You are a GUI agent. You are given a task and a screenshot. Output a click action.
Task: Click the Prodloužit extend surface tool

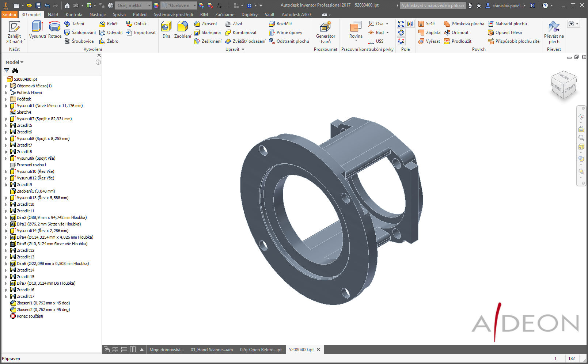(458, 41)
